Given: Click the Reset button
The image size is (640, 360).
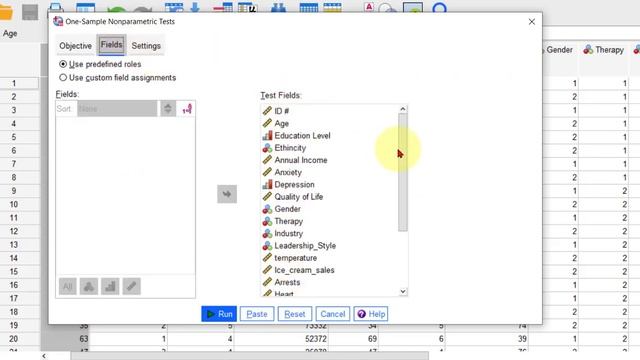Looking at the screenshot, I should [295, 314].
